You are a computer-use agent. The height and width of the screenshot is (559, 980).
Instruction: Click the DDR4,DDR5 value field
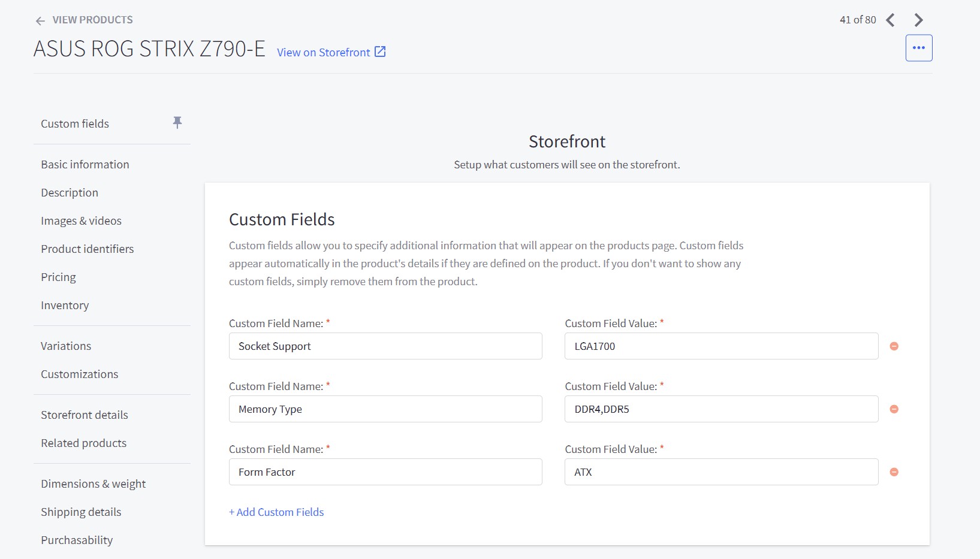[x=721, y=409]
